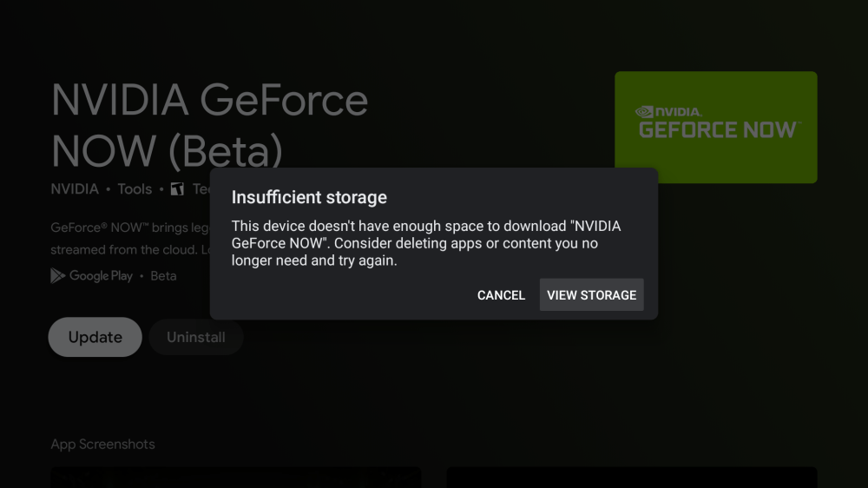
Task: Click the App Screenshots section heading
Action: point(102,445)
